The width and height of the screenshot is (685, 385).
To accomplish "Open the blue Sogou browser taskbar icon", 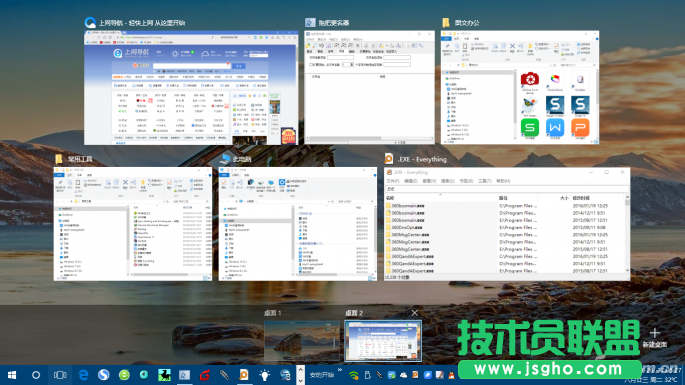I will click(x=104, y=375).
